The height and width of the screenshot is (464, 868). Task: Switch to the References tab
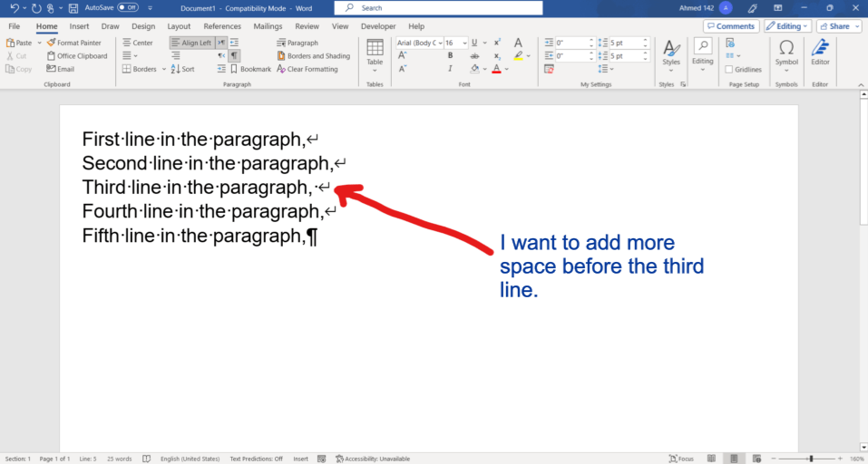click(x=222, y=26)
